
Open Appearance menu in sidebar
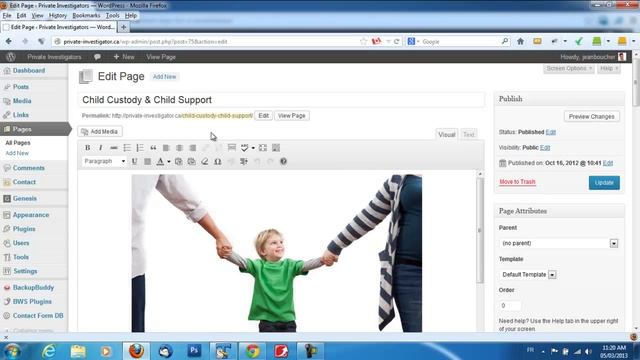[31, 215]
